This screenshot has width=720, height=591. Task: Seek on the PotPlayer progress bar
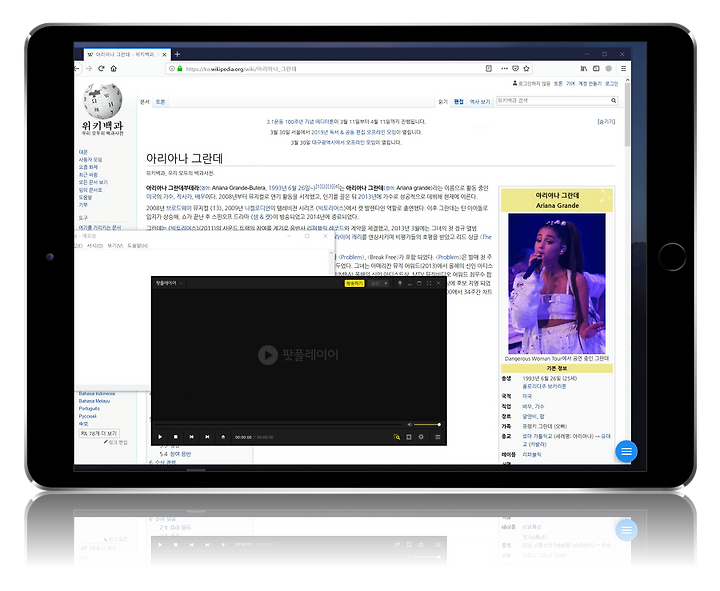pyautogui.click(x=280, y=424)
